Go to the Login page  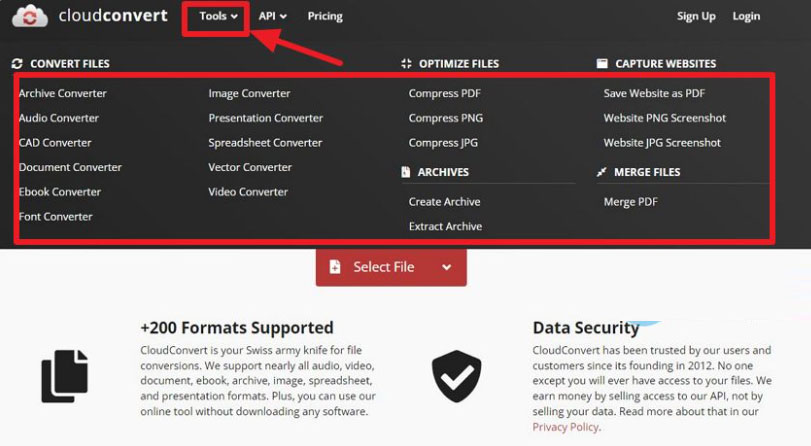click(746, 16)
